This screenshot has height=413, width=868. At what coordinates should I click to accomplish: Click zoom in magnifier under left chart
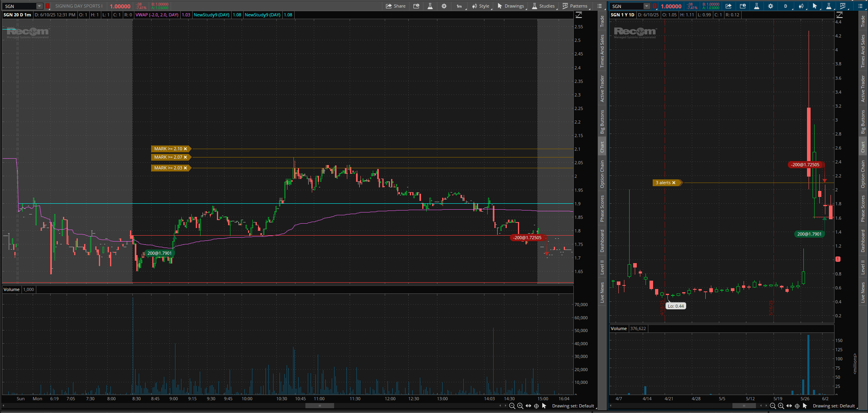[x=520, y=406]
